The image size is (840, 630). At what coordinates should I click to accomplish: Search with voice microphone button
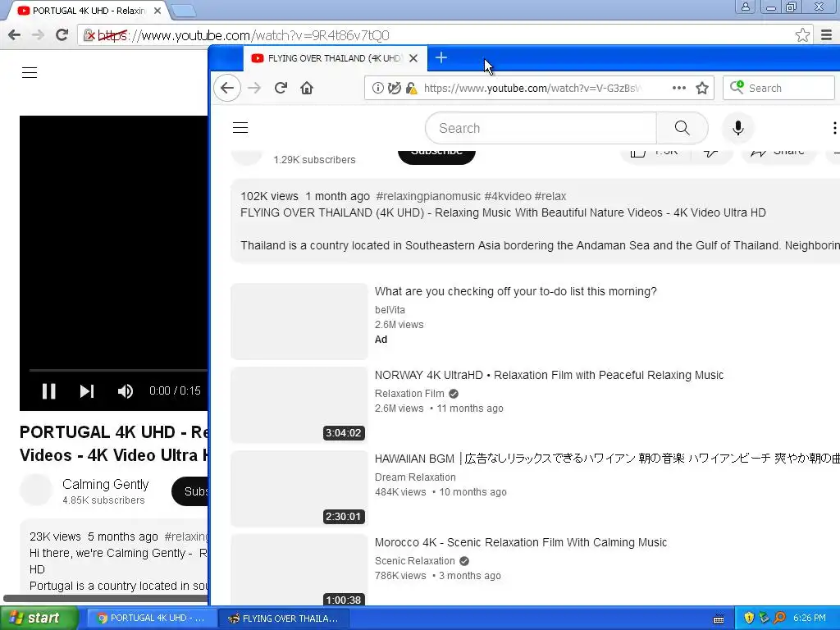pos(737,128)
